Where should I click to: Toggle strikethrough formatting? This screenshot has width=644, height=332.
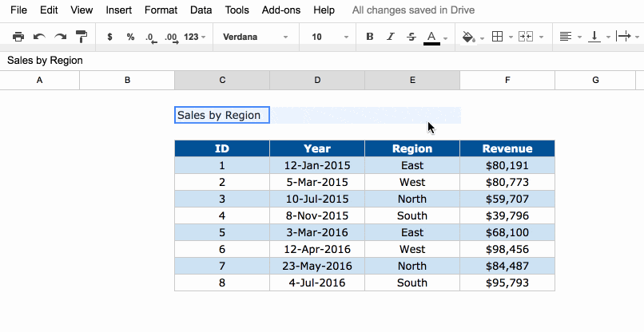411,37
